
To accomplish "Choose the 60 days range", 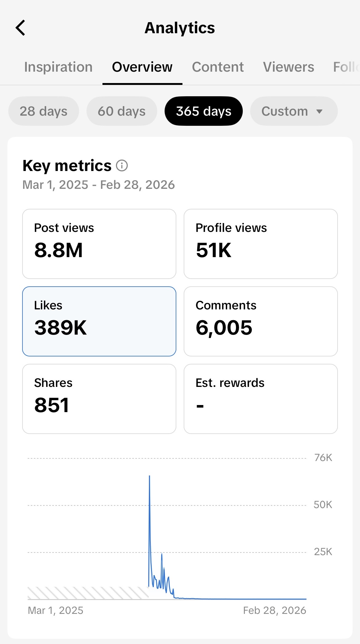I will tap(122, 111).
